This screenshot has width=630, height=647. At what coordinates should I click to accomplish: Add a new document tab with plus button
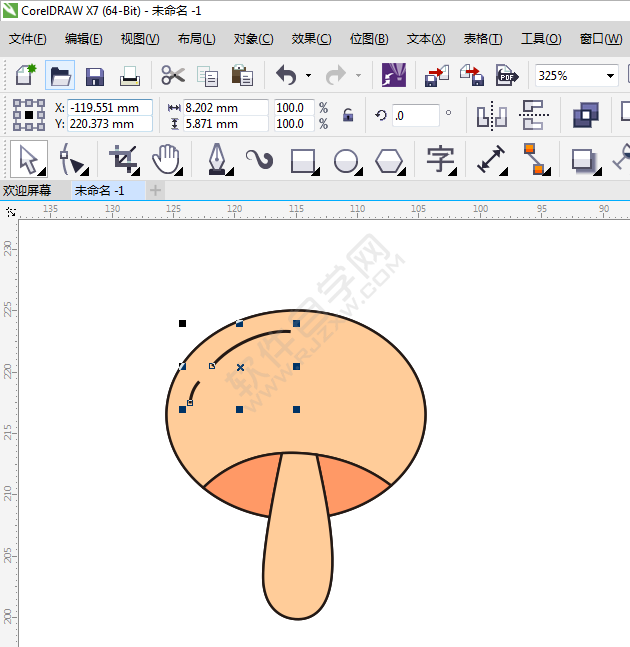[x=155, y=190]
